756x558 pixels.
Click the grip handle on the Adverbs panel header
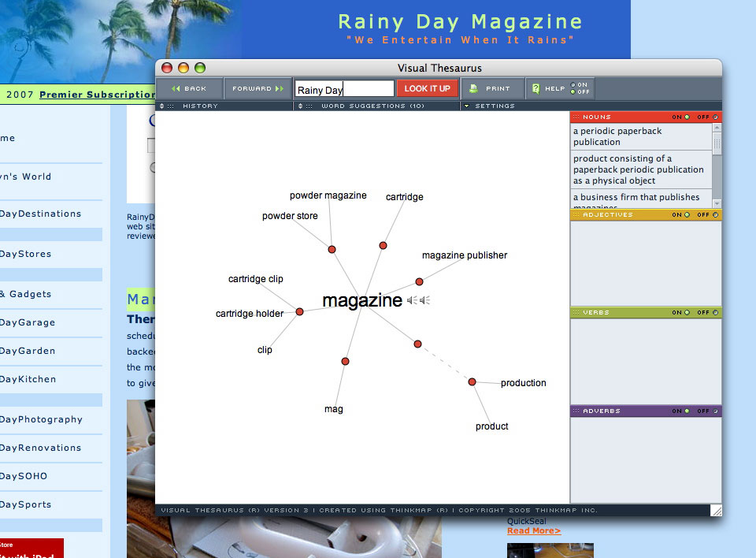(576, 411)
